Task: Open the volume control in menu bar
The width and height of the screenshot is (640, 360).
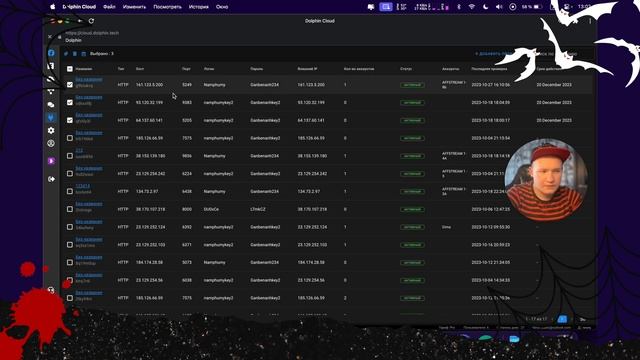Action: pos(499,7)
